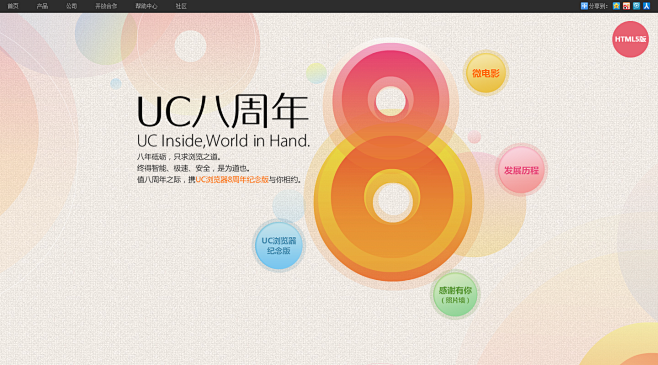Click the 分享到 label

598,6
